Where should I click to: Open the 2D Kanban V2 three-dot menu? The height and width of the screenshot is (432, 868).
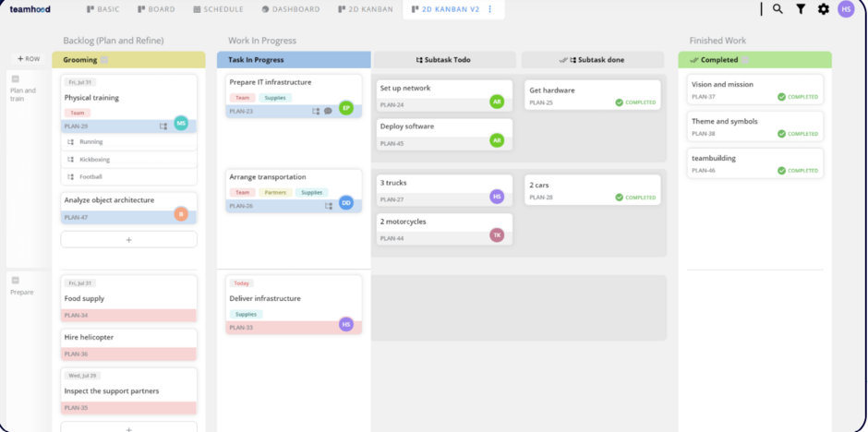[490, 9]
